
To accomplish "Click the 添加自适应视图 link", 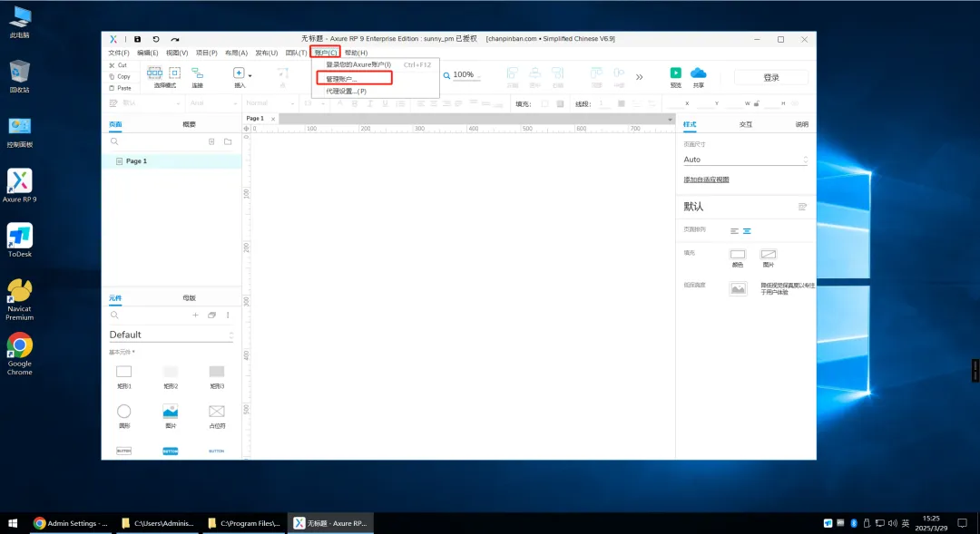I will 706,180.
